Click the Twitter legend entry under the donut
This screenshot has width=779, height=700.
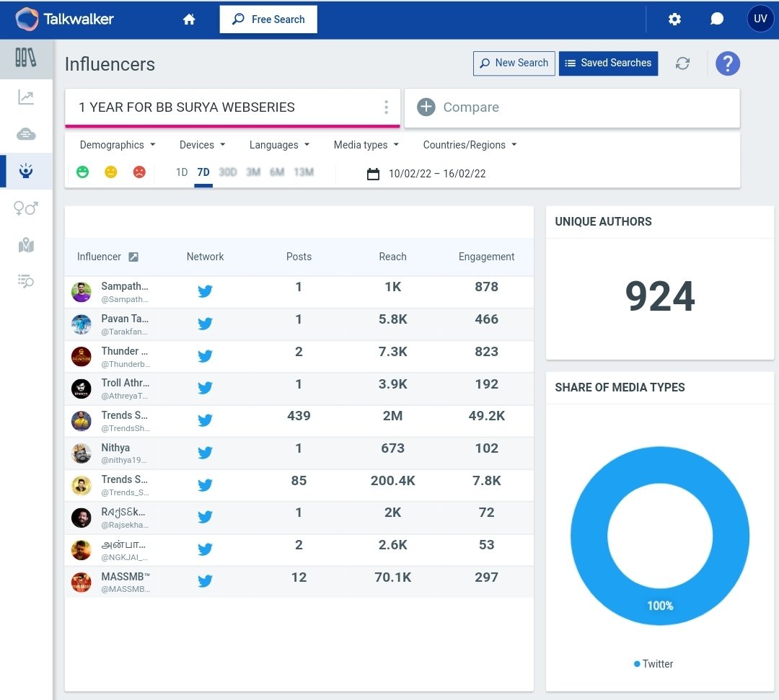click(x=653, y=664)
